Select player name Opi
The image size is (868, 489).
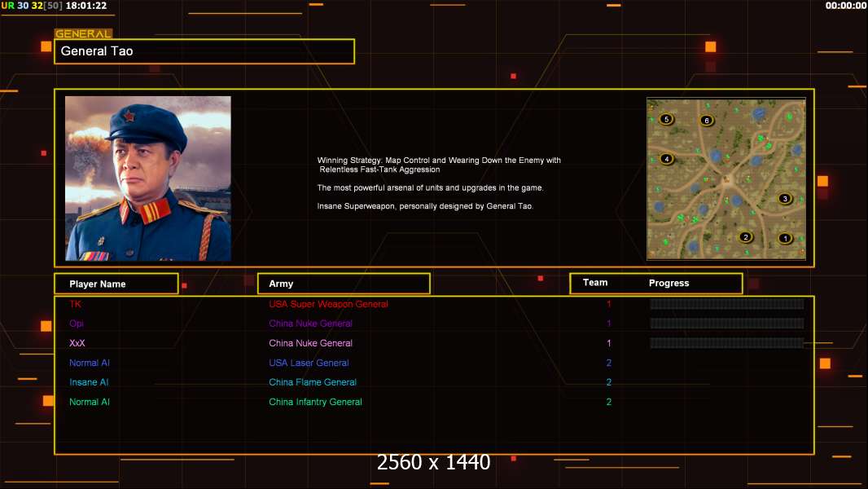pos(77,324)
